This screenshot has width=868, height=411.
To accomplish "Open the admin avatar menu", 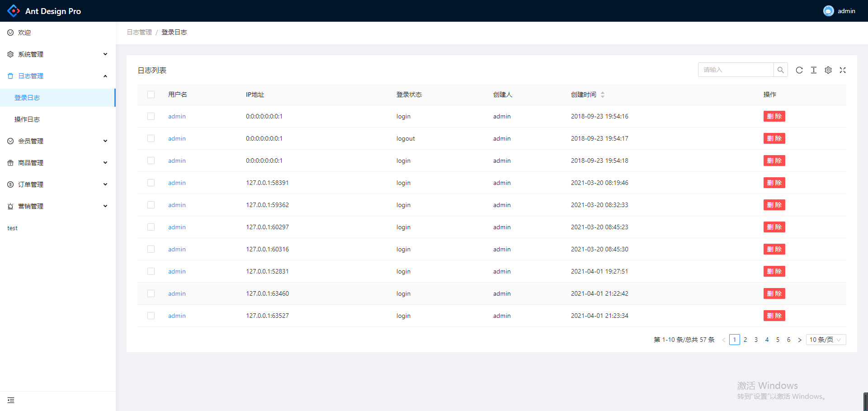I will tap(839, 11).
